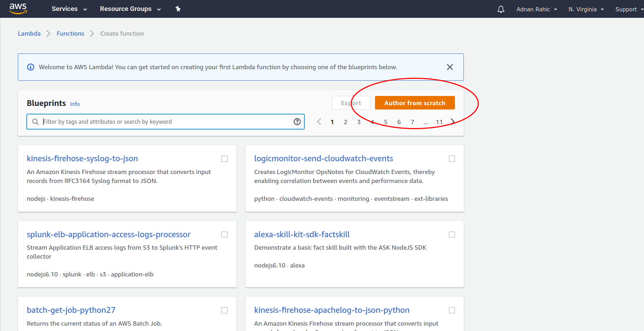
Task: Open logicmonitor-send-cloudwatch-events blueprint title
Action: [x=324, y=158]
